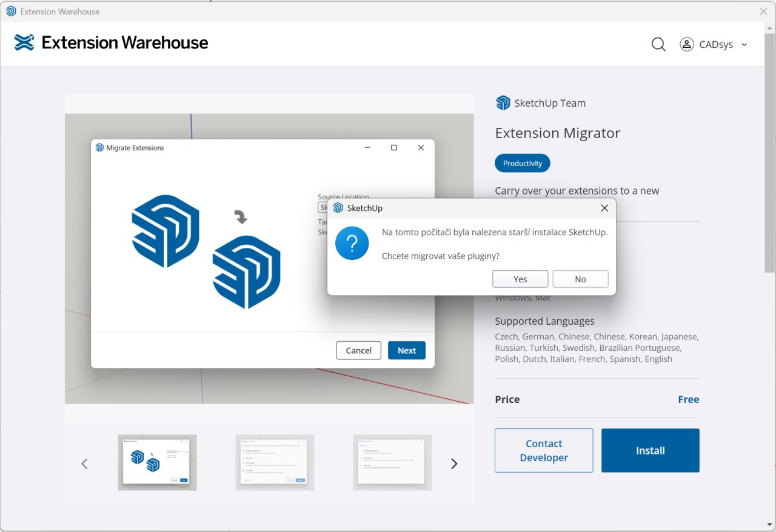Click the Extension Warehouse logo icon
Screen dimensions: 776x532
pyautogui.click(x=24, y=42)
